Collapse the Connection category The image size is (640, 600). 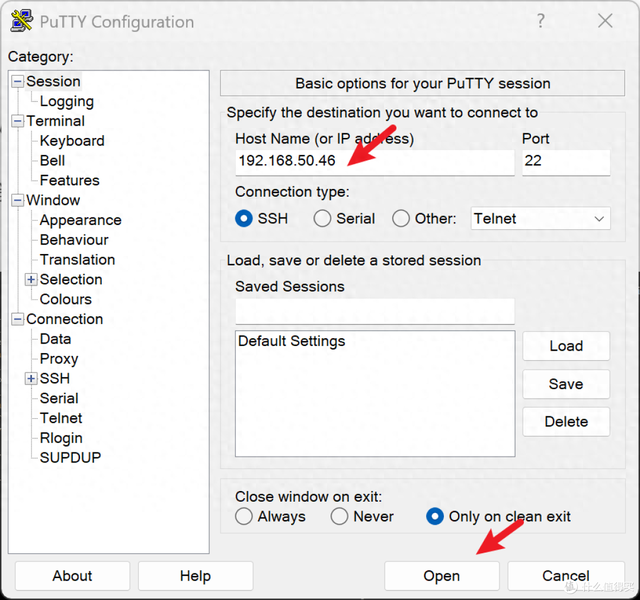pyautogui.click(x=17, y=320)
